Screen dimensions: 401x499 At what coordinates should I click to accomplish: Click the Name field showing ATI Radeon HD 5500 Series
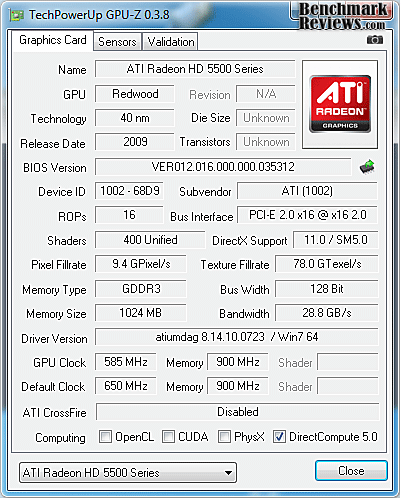195,69
